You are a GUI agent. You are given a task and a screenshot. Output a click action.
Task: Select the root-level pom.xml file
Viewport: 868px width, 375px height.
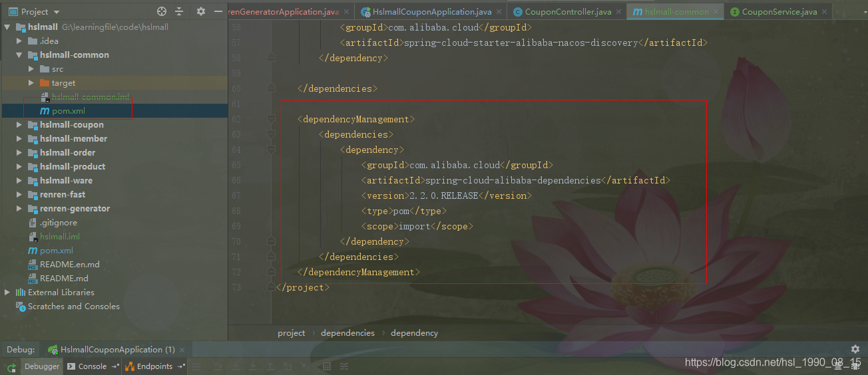click(x=57, y=251)
